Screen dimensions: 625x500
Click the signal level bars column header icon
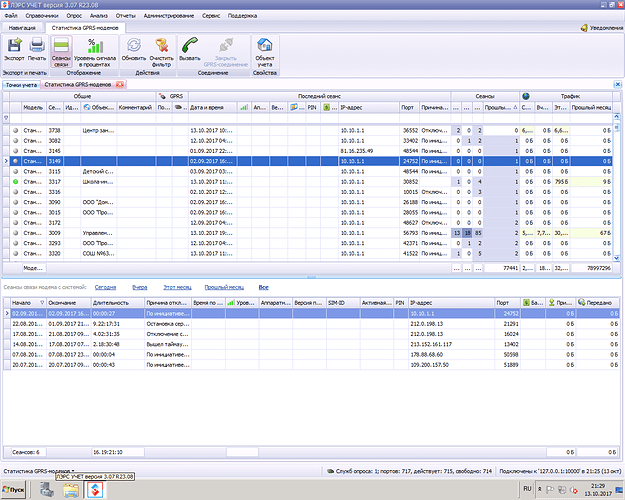click(x=244, y=108)
